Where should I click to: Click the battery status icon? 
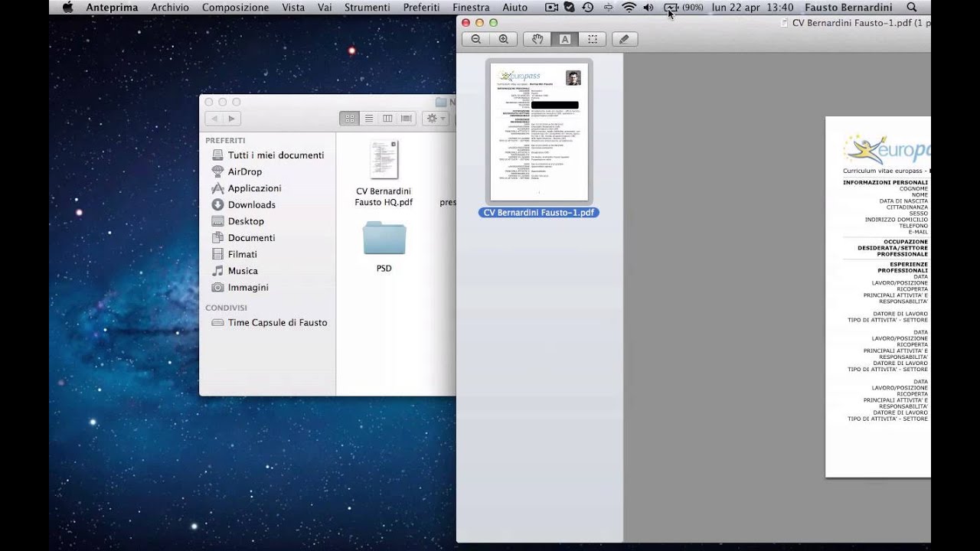(671, 8)
